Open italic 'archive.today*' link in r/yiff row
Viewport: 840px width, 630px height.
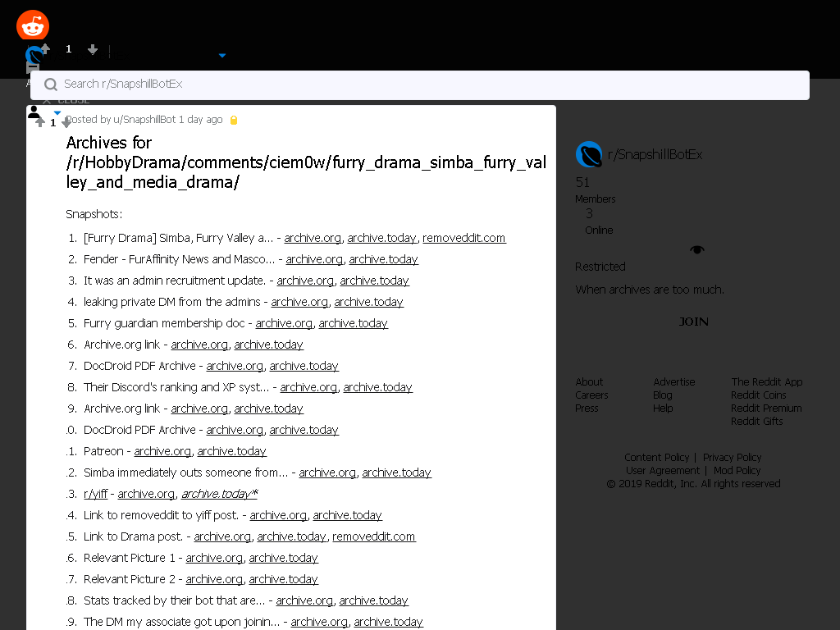(220, 494)
